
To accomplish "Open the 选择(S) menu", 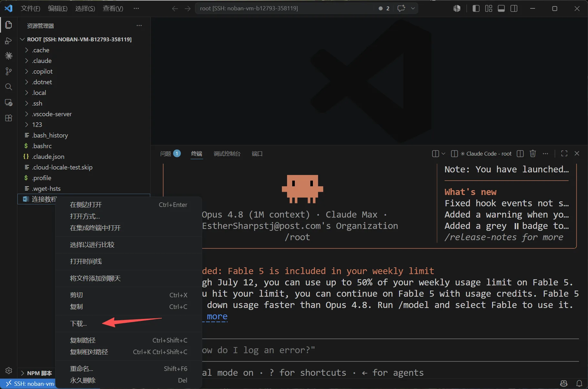I will pos(85,8).
